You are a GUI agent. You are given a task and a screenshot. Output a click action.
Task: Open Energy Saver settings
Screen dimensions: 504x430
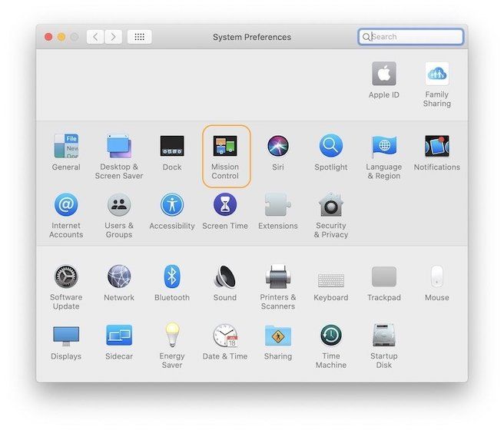pos(172,336)
